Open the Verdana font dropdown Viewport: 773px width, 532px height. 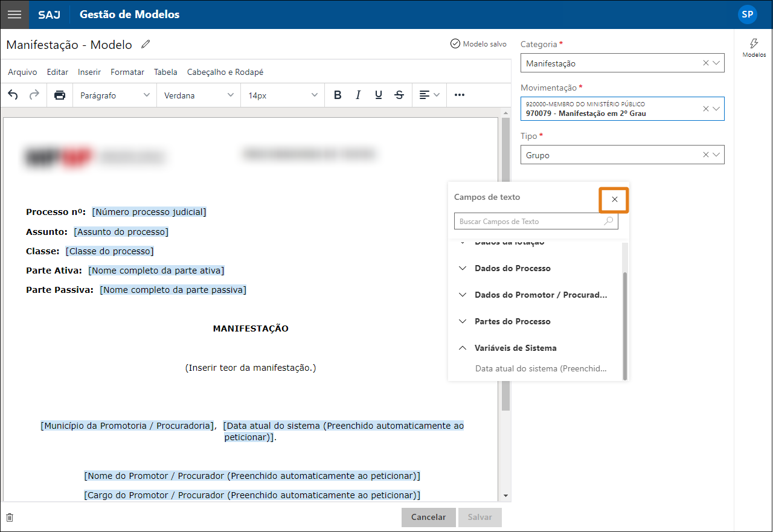point(199,95)
